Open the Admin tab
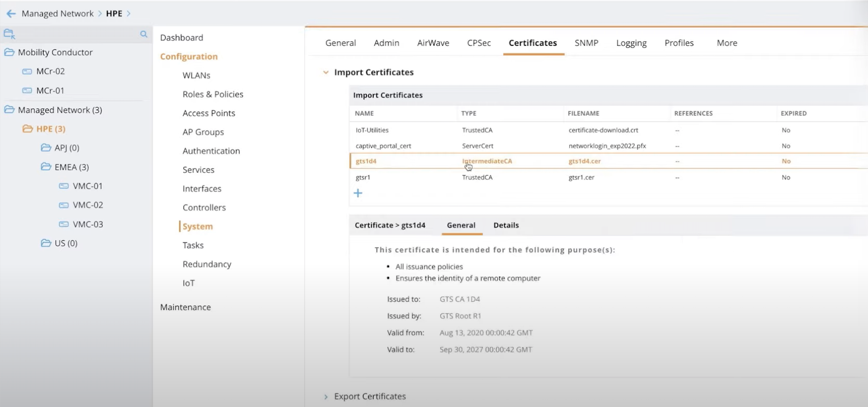868x407 pixels. click(x=386, y=43)
